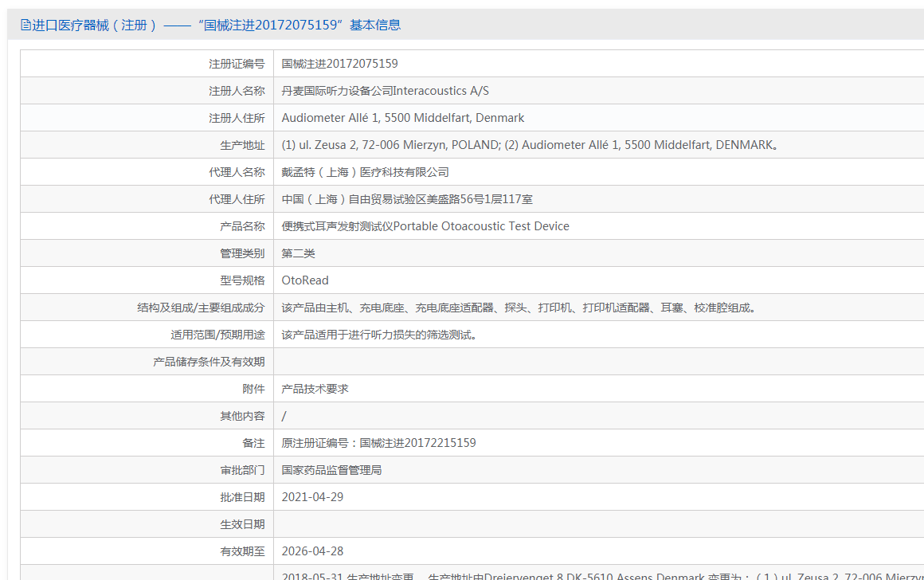This screenshot has width=924, height=580.
Task: Select agent address 中国(上海)自由贸易试验区美盛路56号1层117室
Action: pyautogui.click(x=407, y=199)
